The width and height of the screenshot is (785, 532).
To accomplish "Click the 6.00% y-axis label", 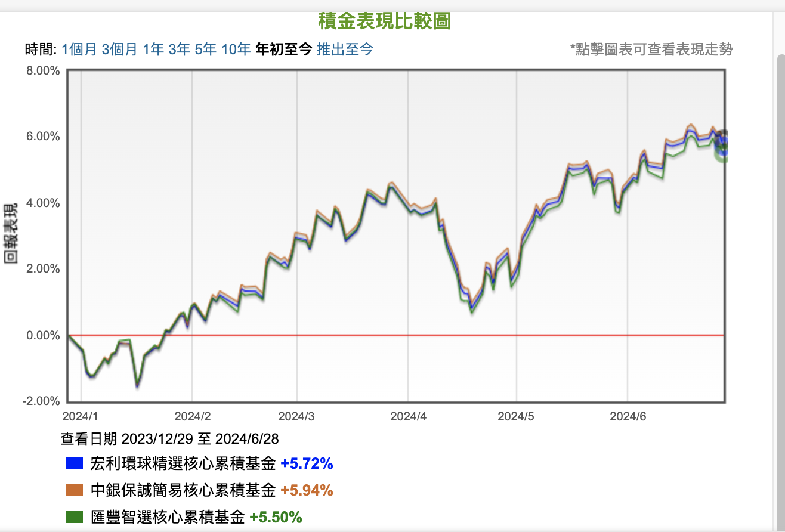I will pyautogui.click(x=43, y=137).
